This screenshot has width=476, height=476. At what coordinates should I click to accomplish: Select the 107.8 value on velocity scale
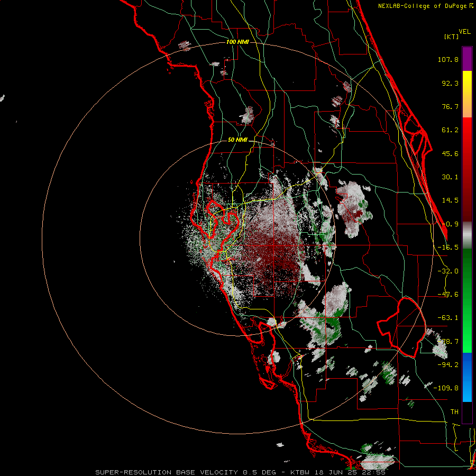[x=448, y=59]
